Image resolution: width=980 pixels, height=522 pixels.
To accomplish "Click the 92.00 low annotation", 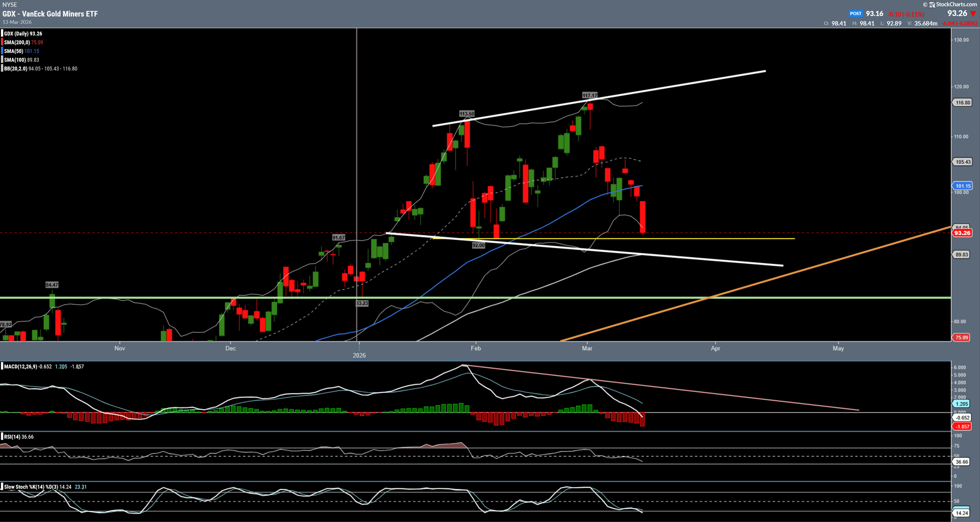I will click(x=478, y=246).
